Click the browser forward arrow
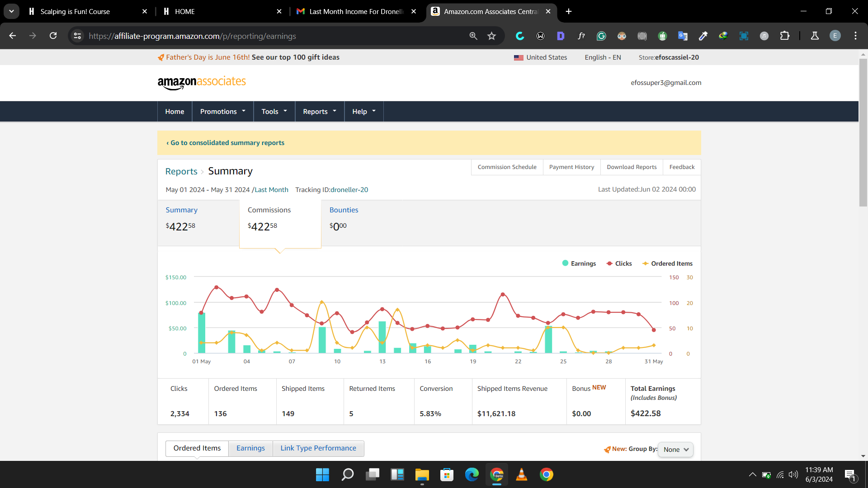 pos(33,36)
